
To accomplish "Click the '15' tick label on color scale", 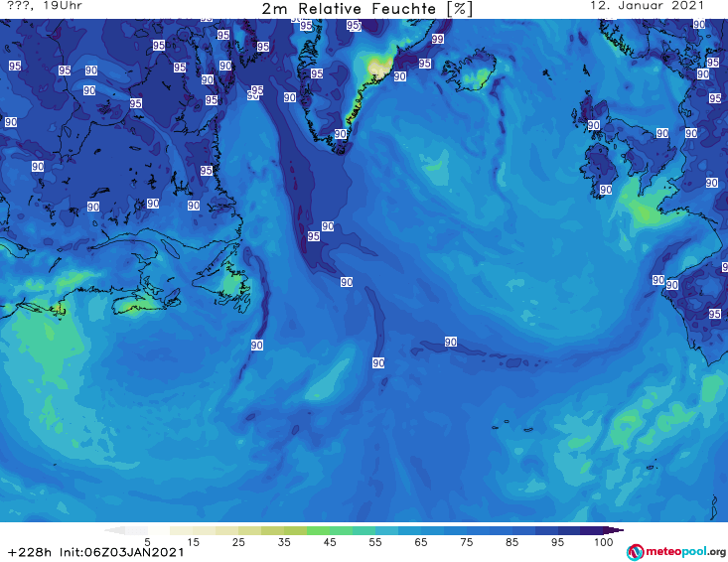I will pos(193,542).
